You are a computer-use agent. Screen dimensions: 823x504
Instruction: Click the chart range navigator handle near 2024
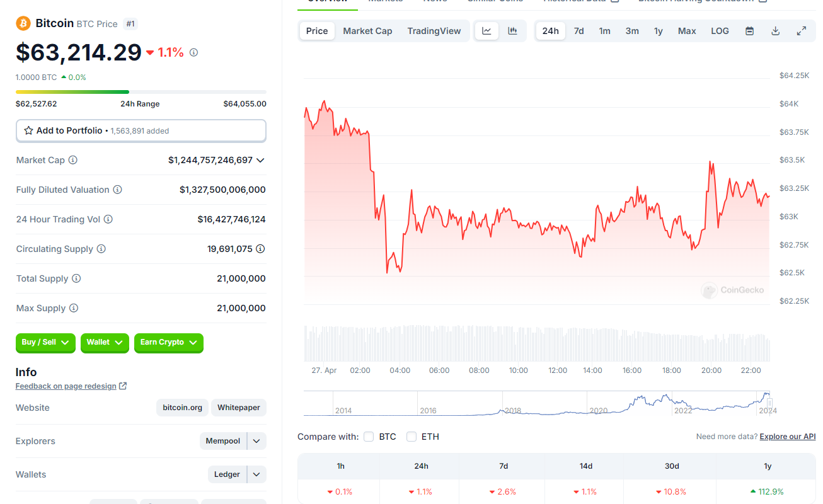[769, 403]
